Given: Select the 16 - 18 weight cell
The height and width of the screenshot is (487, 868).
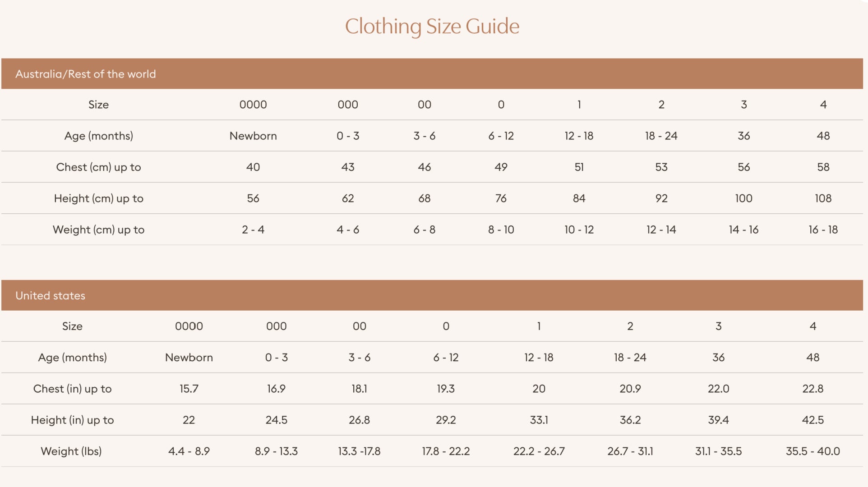Looking at the screenshot, I should pos(823,230).
